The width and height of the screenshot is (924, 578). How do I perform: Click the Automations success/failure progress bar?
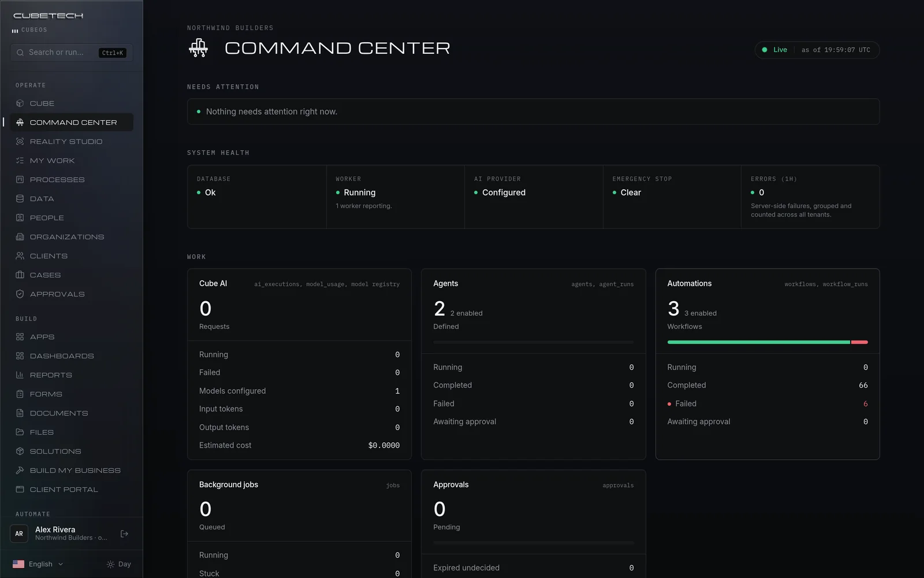767,342
